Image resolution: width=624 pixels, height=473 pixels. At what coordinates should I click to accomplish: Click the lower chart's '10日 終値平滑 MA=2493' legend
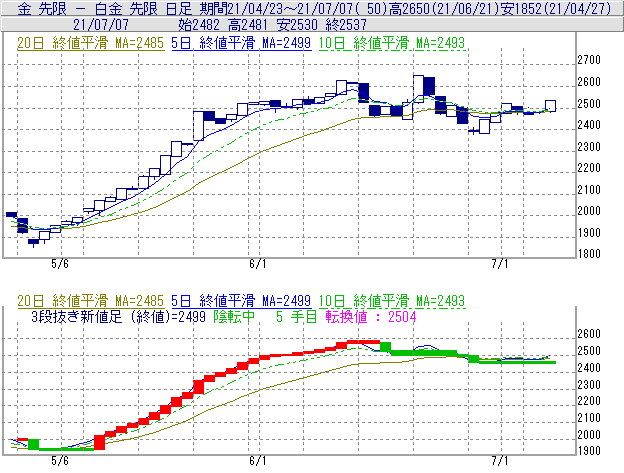click(x=392, y=301)
